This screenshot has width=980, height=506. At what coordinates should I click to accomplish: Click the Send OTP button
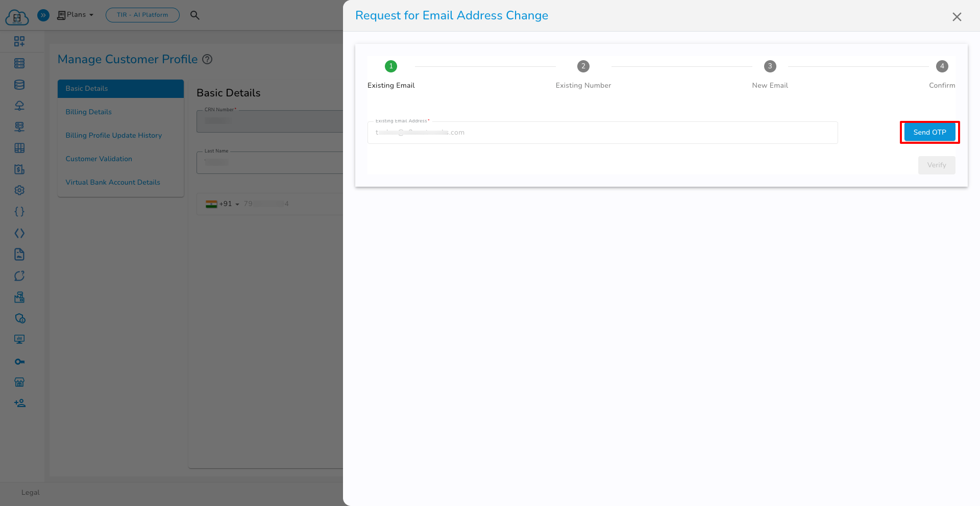pos(929,132)
